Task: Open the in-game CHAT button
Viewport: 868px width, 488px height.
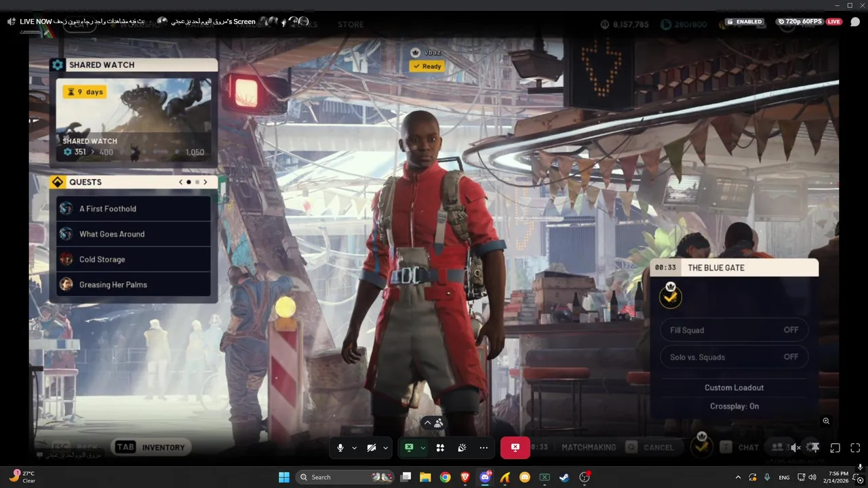Action: pyautogui.click(x=739, y=447)
